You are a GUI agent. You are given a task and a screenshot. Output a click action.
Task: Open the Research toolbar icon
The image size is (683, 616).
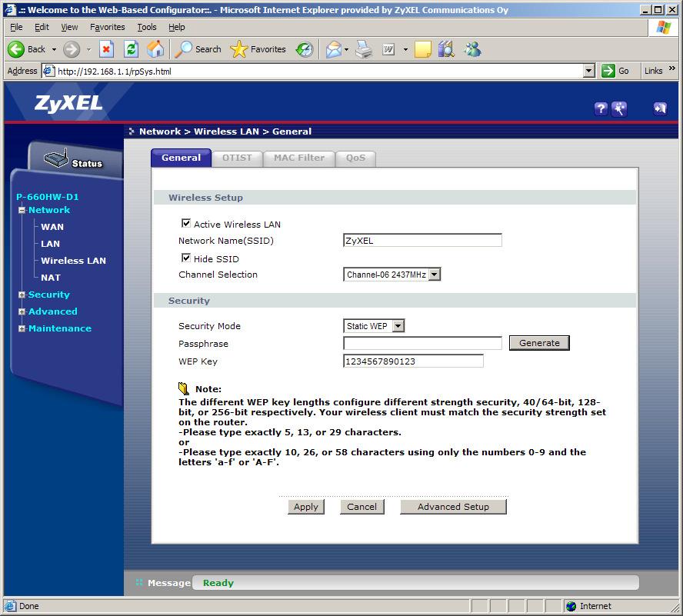click(446, 49)
